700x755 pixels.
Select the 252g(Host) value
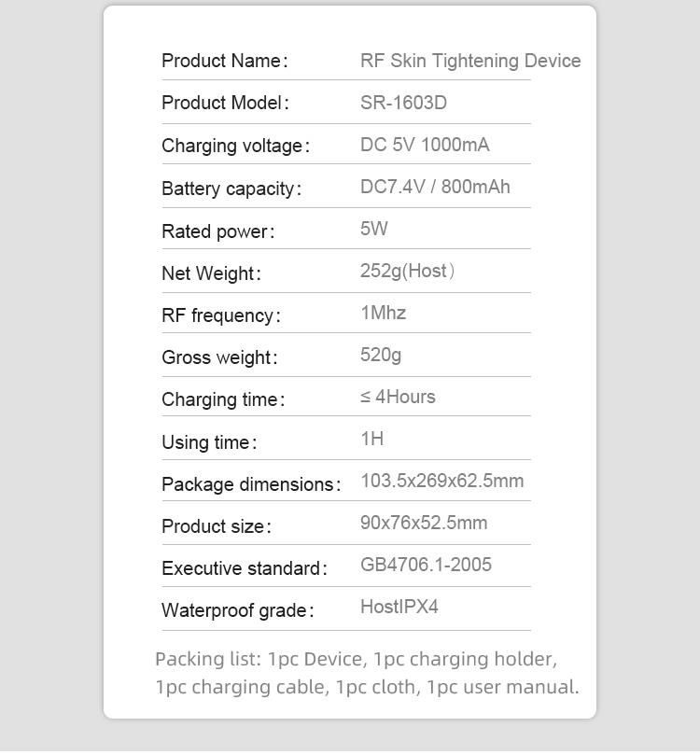(x=407, y=271)
